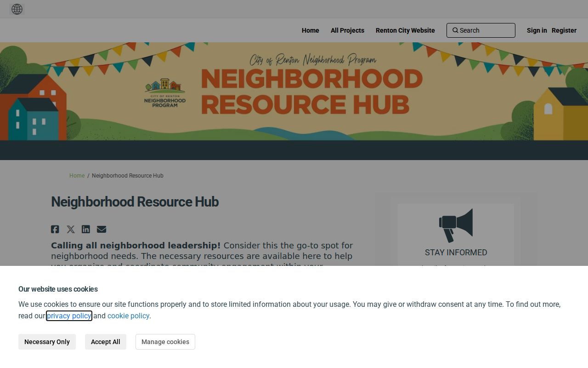Viewport: 588px width, 368px height.
Task: Open the Home menu item
Action: [x=311, y=30]
